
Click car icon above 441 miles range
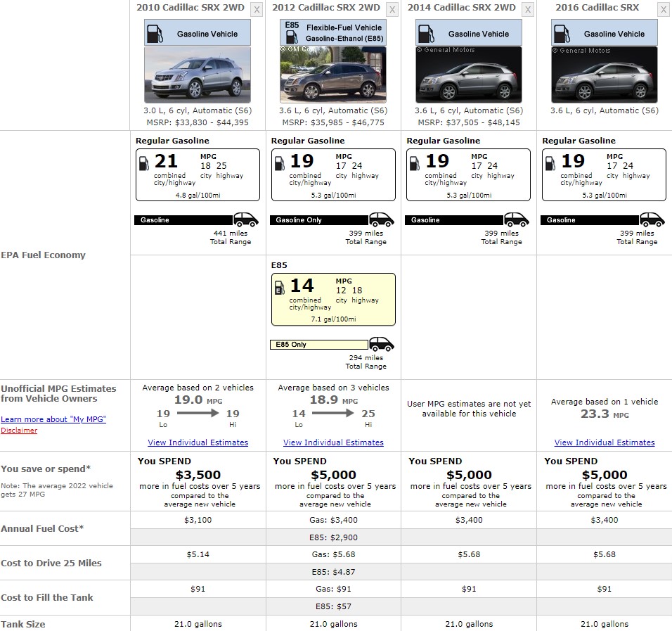tap(246, 219)
